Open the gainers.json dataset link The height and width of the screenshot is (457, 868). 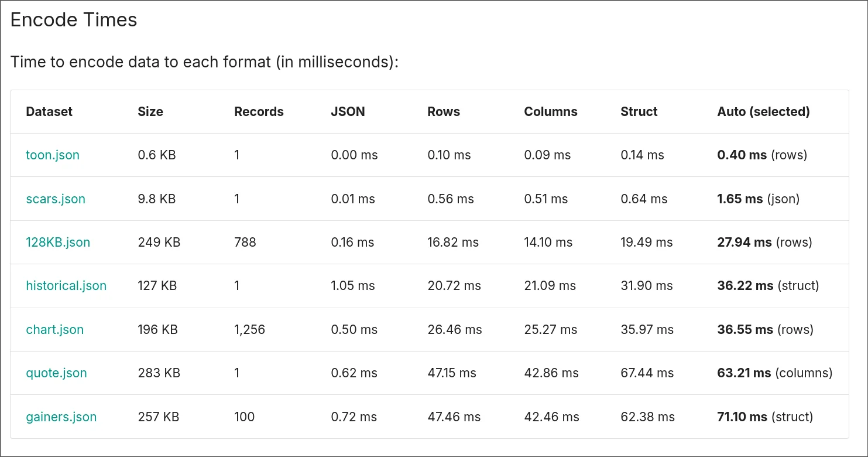pos(61,417)
